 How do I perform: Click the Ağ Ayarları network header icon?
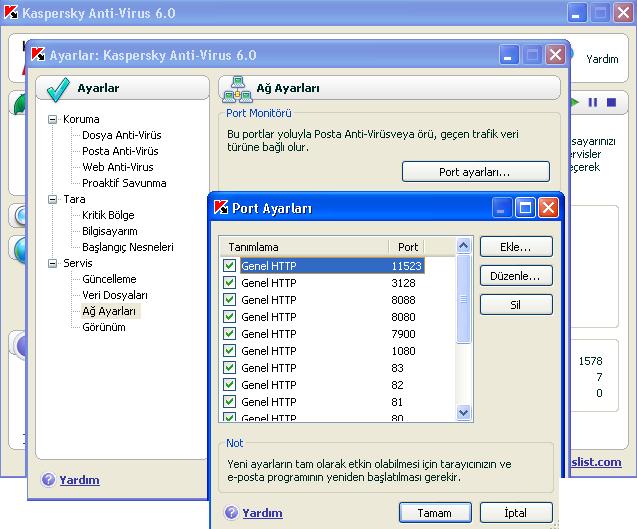click(238, 88)
